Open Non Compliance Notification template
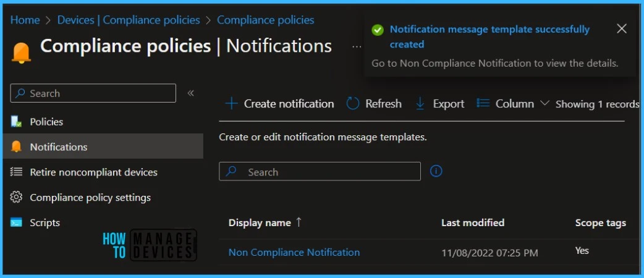 pyautogui.click(x=294, y=252)
